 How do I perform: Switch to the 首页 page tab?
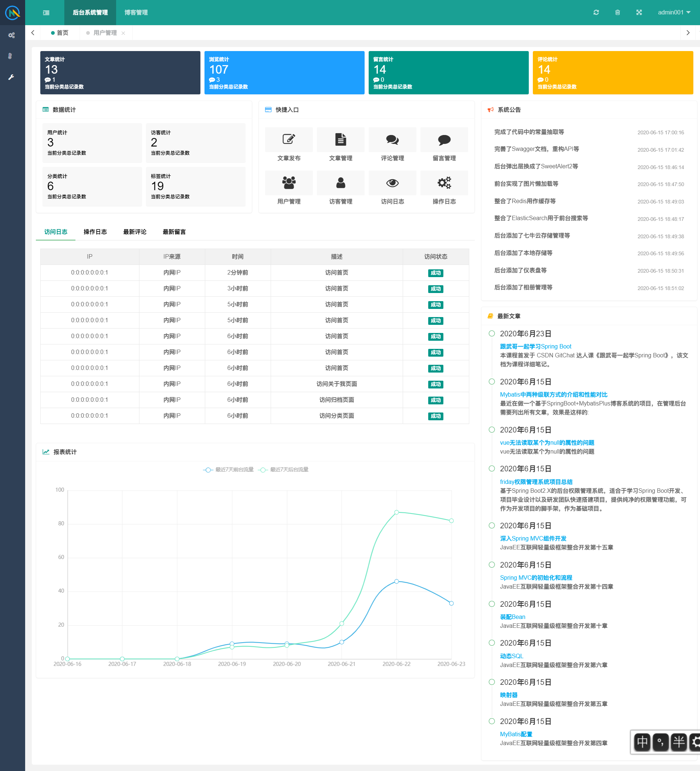[x=59, y=33]
